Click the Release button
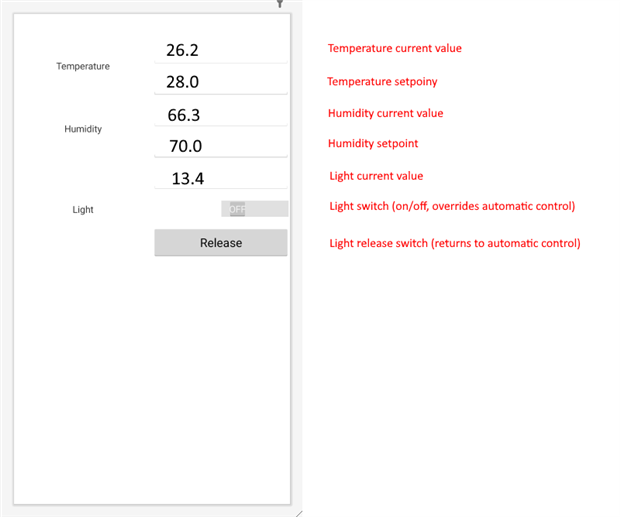Viewport: 620px width, 517px height. pyautogui.click(x=221, y=243)
